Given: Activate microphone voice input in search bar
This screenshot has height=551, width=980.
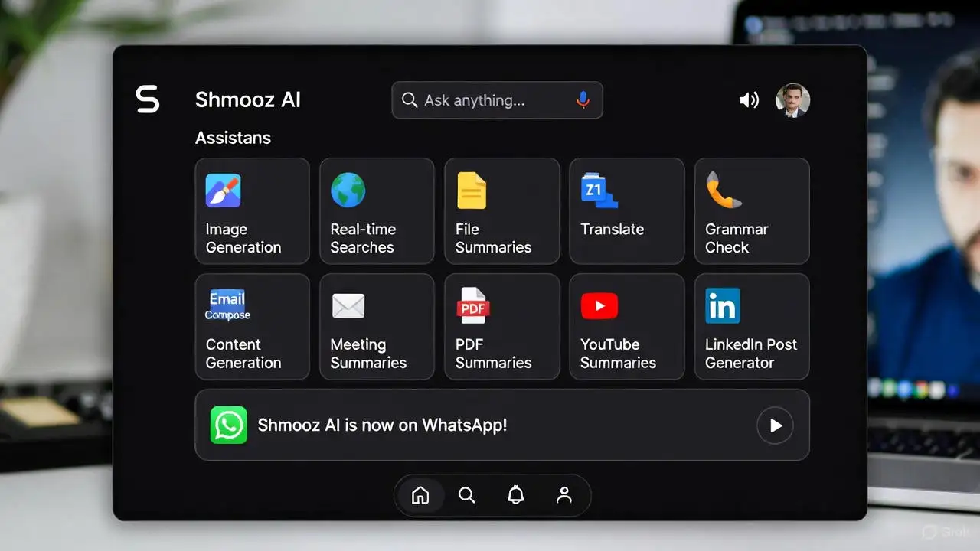Looking at the screenshot, I should [583, 100].
